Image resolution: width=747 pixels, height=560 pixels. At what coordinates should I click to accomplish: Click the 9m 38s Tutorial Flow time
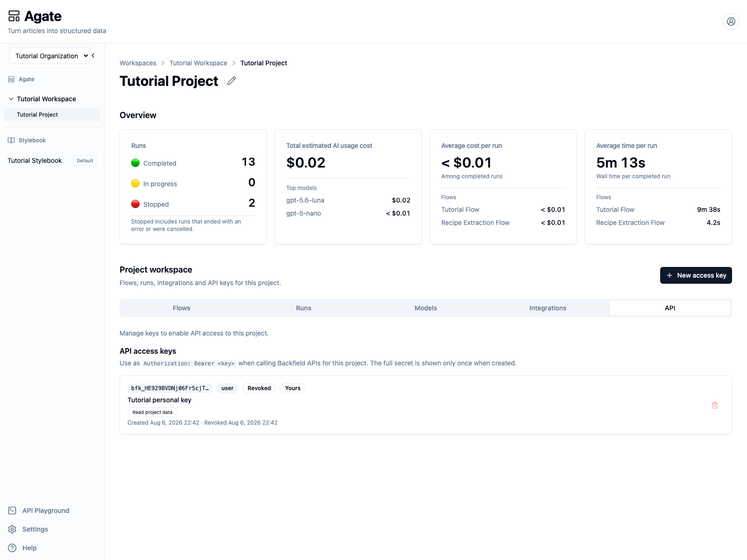tap(708, 210)
